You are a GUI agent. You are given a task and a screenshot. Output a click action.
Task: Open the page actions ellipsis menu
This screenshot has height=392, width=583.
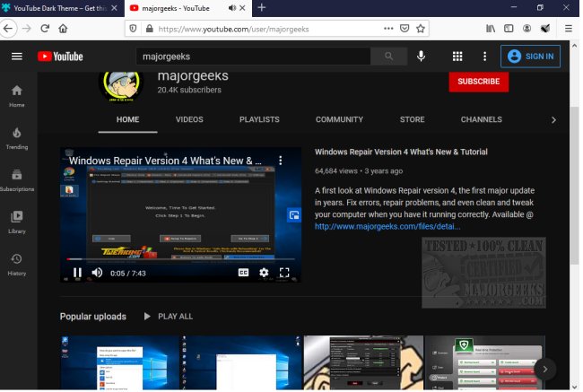point(388,29)
